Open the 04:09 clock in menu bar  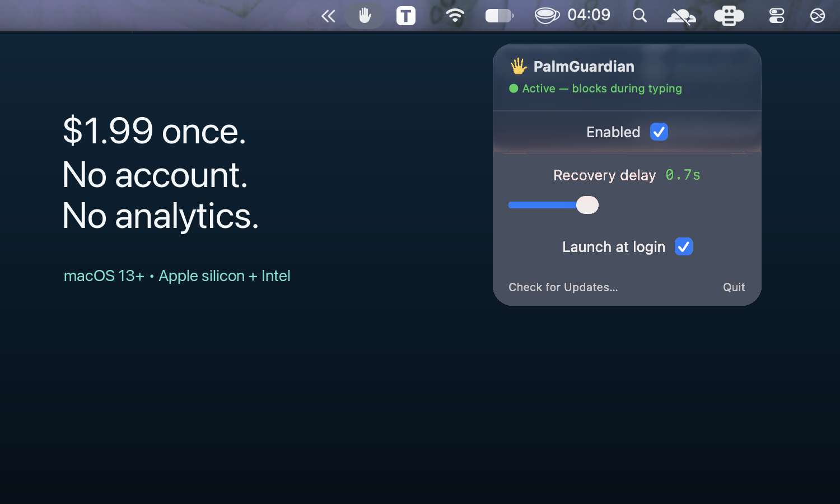tap(589, 15)
